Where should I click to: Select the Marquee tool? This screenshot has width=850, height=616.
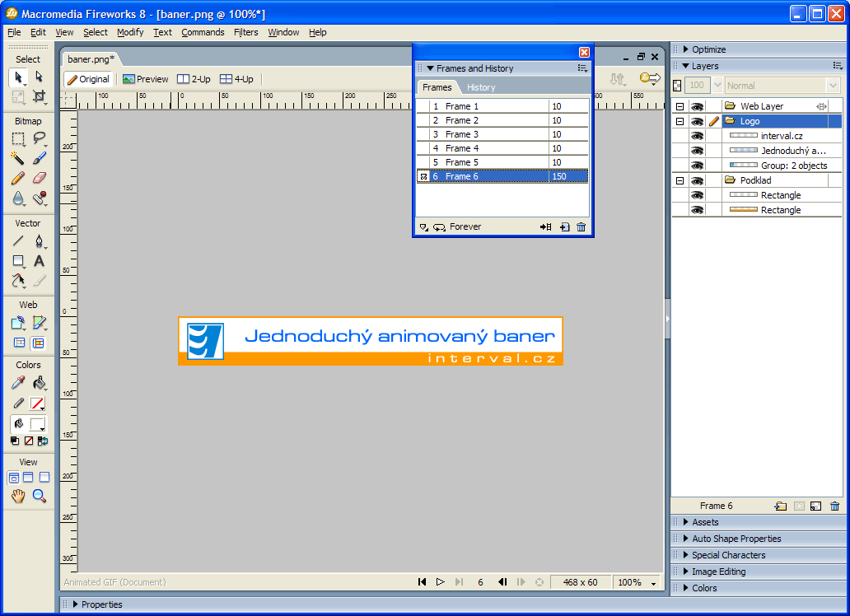click(18, 139)
